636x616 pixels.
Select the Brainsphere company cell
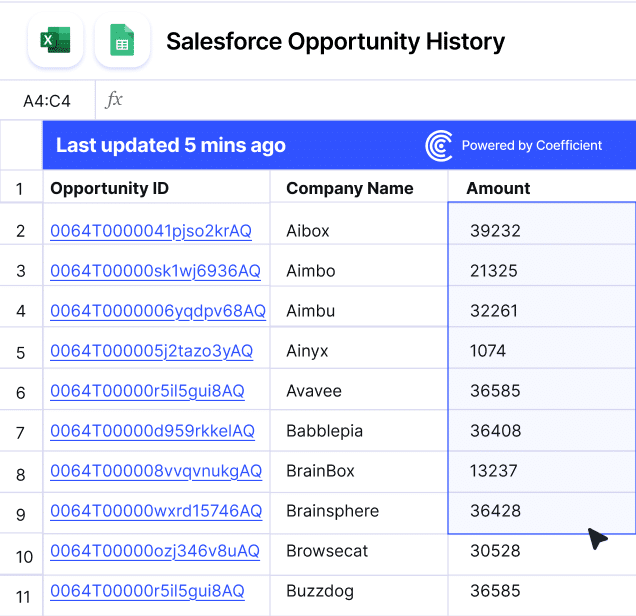359,513
